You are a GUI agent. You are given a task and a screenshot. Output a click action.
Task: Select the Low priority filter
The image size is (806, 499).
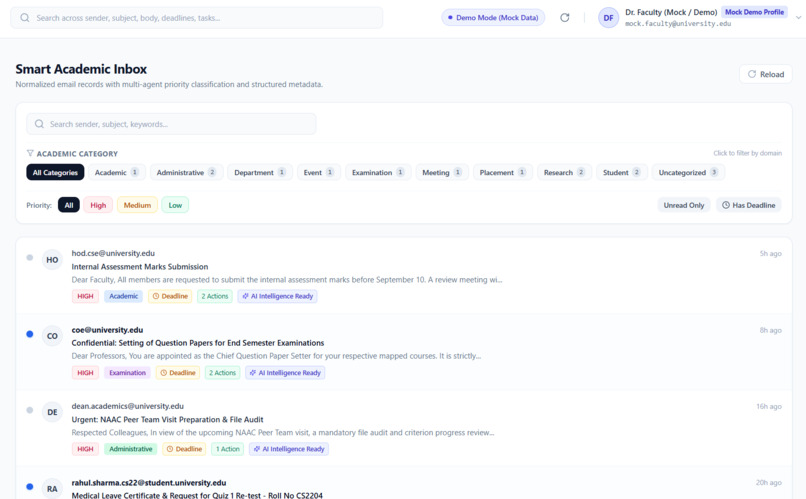click(175, 205)
